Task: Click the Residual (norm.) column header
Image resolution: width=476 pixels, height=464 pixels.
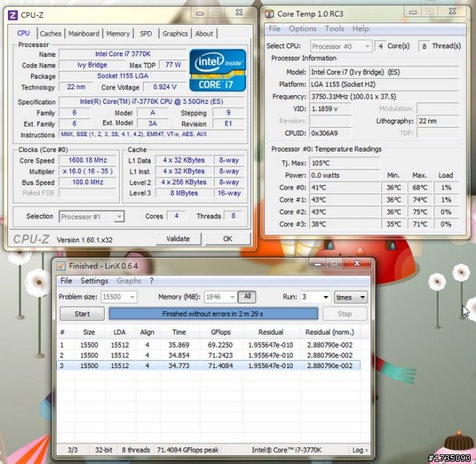Action: click(x=329, y=332)
